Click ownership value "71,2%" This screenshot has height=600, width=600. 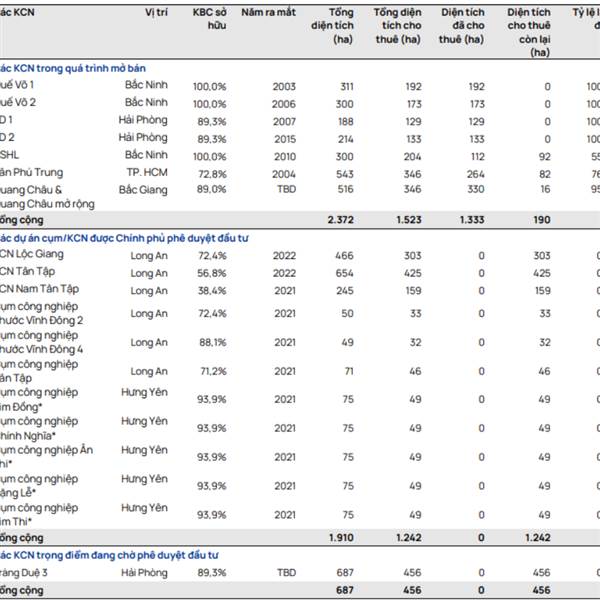pyautogui.click(x=214, y=372)
